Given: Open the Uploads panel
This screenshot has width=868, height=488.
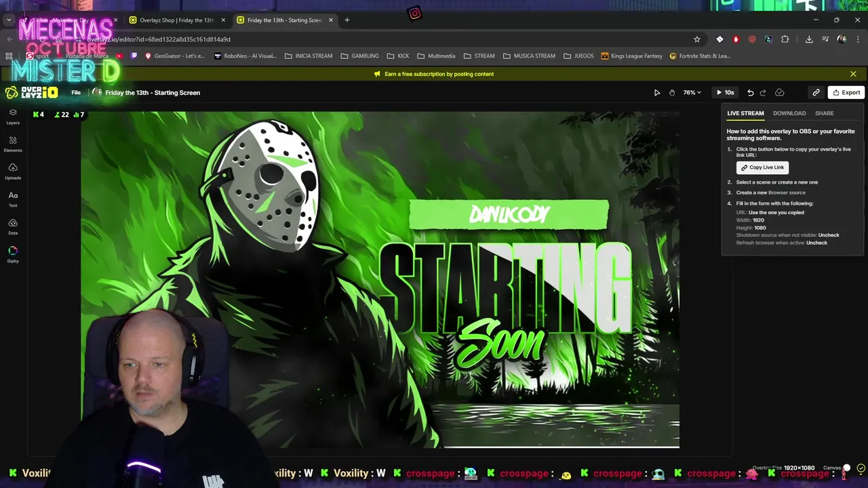Looking at the screenshot, I should point(13,171).
